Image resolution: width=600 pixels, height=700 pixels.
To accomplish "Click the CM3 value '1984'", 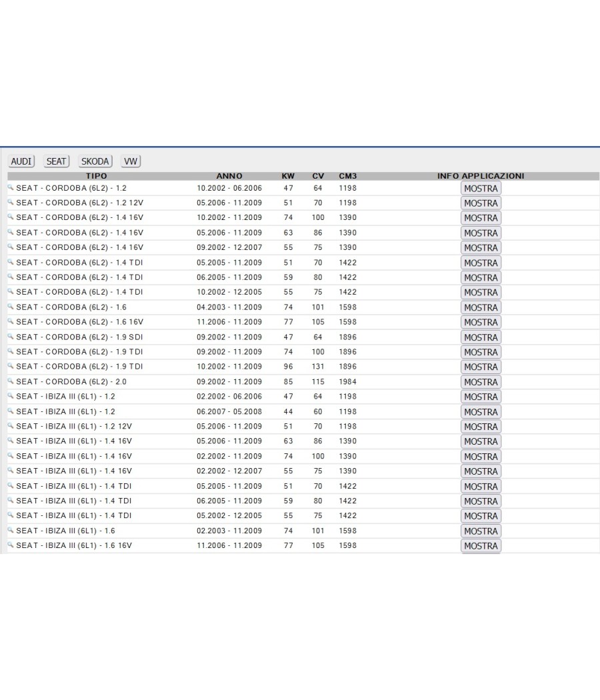I will [x=348, y=382].
